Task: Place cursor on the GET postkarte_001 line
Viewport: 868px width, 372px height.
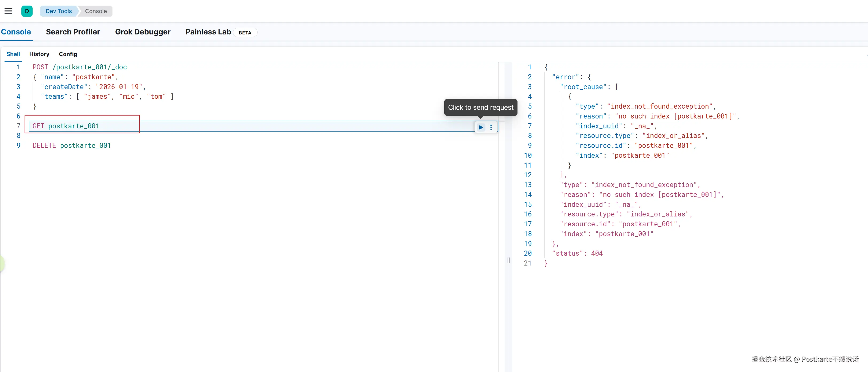Action: click(66, 126)
